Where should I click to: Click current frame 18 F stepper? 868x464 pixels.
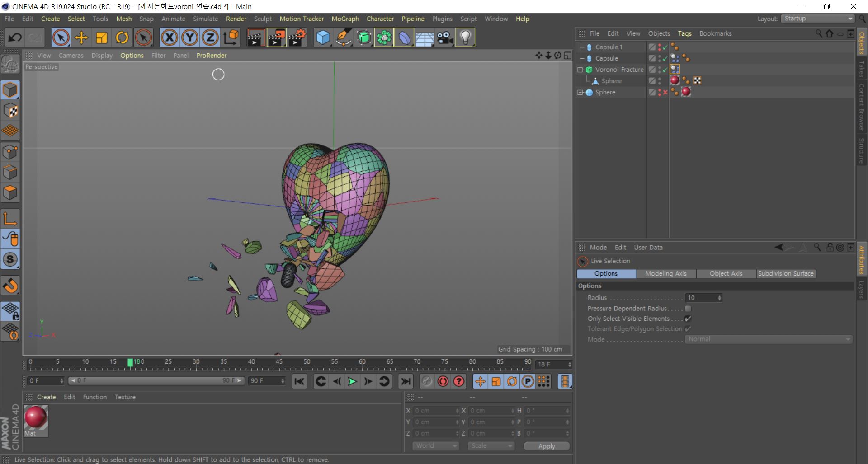[570, 364]
